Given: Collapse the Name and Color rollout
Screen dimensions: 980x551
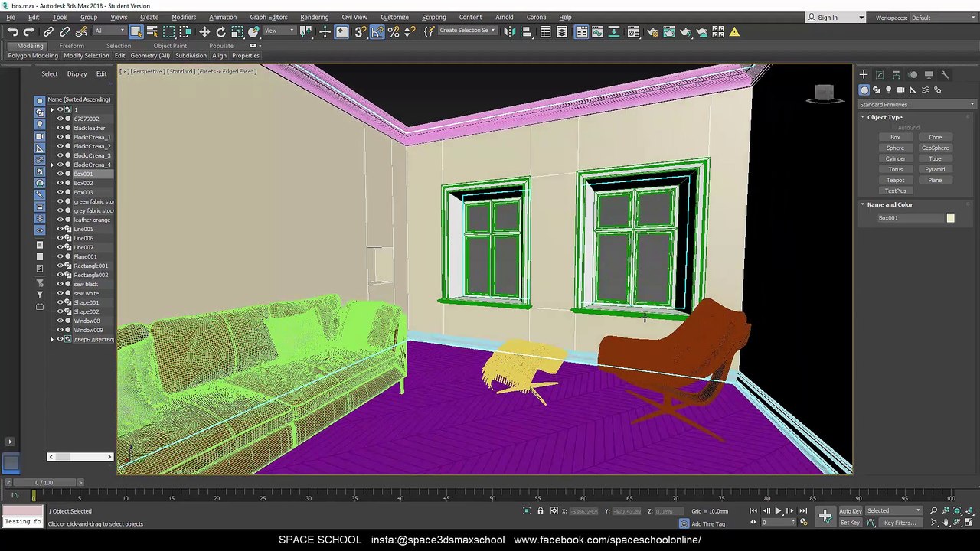Looking at the screenshot, I should click(x=890, y=204).
